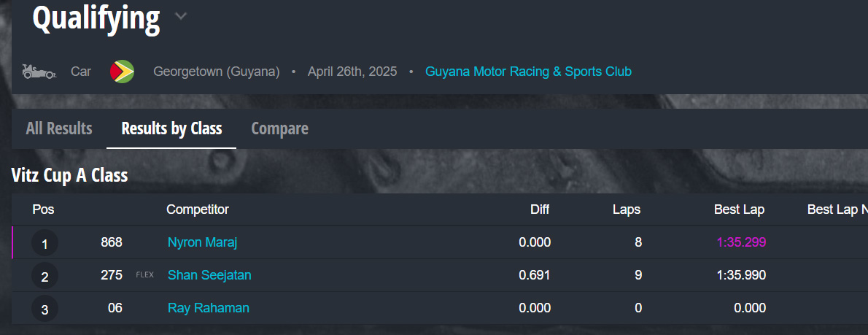Viewport: 868px width, 335px height.
Task: Sort by the Best Lap column header
Action: pos(739,209)
